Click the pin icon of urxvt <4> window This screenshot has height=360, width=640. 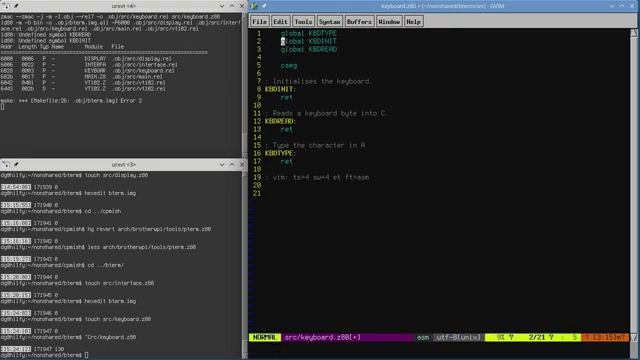coord(16,6)
